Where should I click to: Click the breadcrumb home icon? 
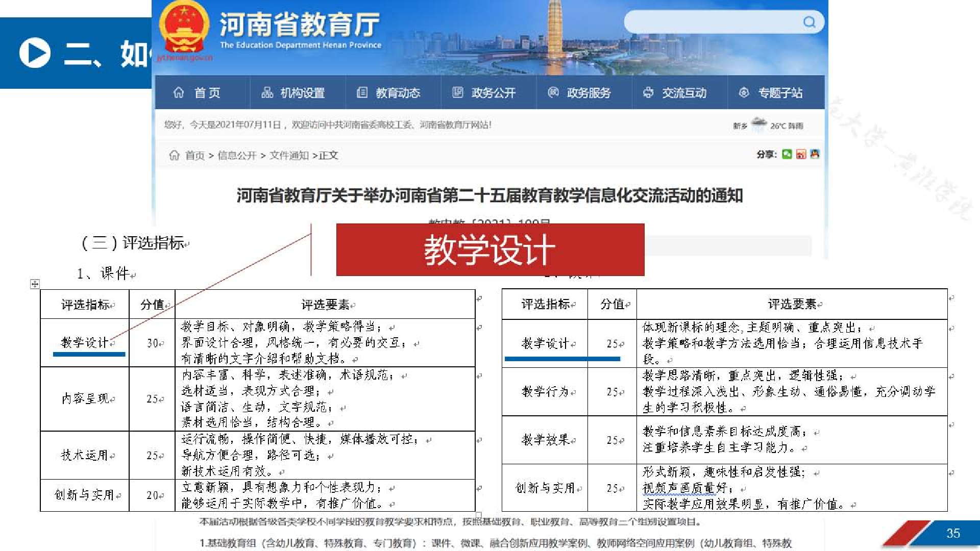pyautogui.click(x=175, y=155)
